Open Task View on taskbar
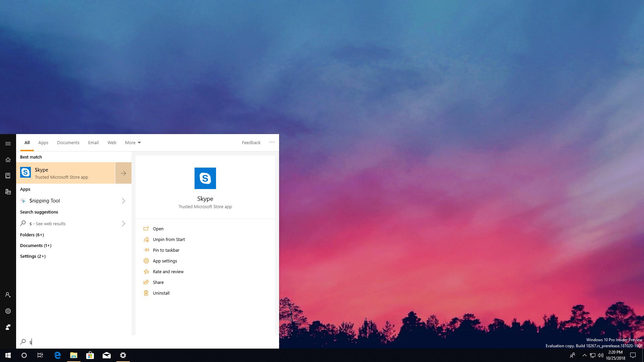The width and height of the screenshot is (644, 362). [40, 355]
